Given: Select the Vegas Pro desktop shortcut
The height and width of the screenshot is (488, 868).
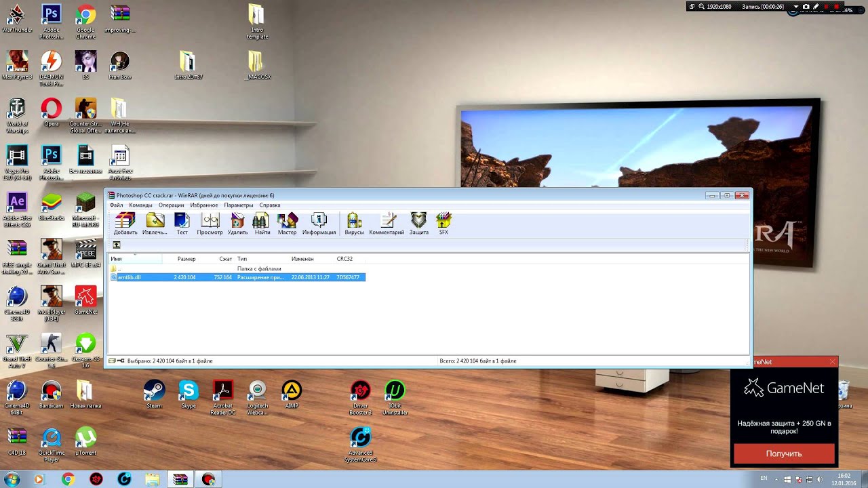Looking at the screenshot, I should point(17,163).
